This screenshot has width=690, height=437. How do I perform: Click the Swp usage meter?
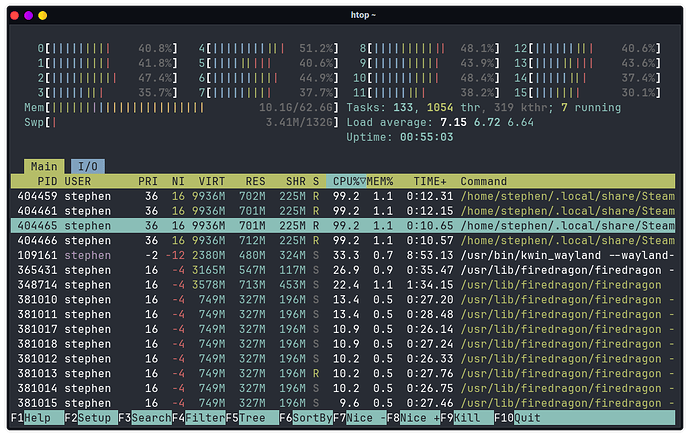point(181,122)
